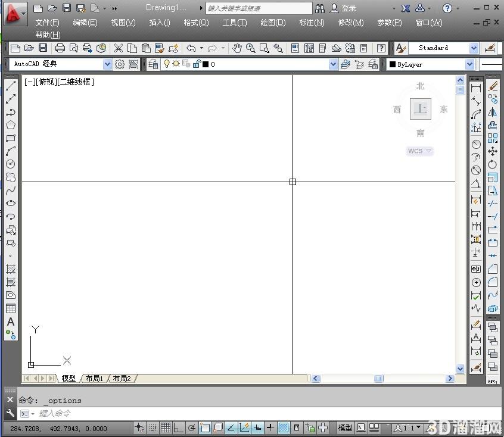Click the 键入命令 command line input
The width and height of the screenshot is (504, 437).
pos(260,414)
